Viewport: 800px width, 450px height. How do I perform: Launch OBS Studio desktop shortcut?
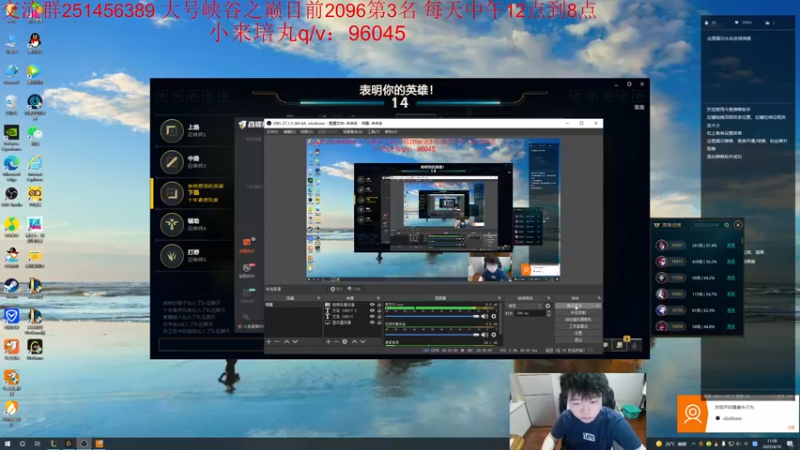click(11, 195)
